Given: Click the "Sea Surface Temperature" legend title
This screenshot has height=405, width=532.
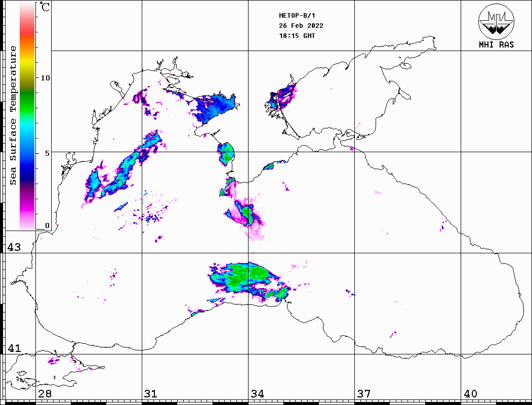Looking at the screenshot, I should (13, 115).
